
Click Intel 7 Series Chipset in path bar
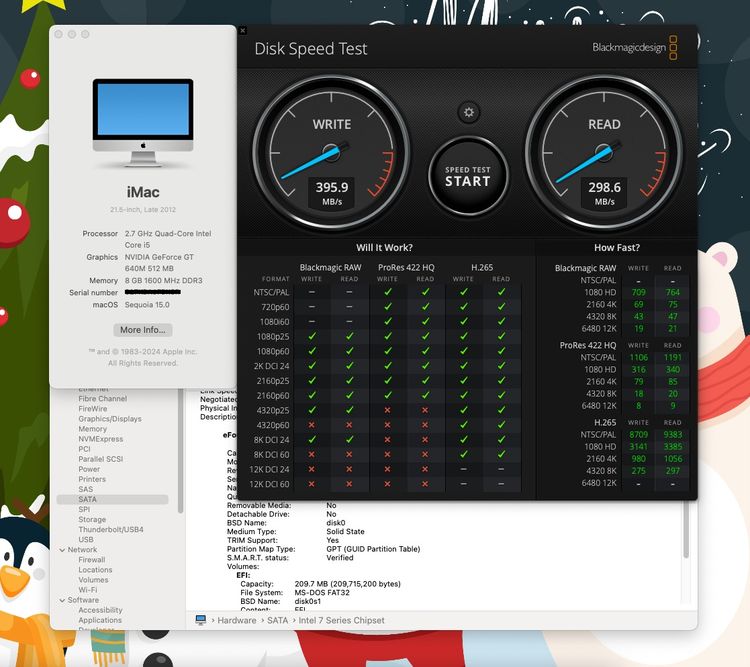tap(342, 620)
